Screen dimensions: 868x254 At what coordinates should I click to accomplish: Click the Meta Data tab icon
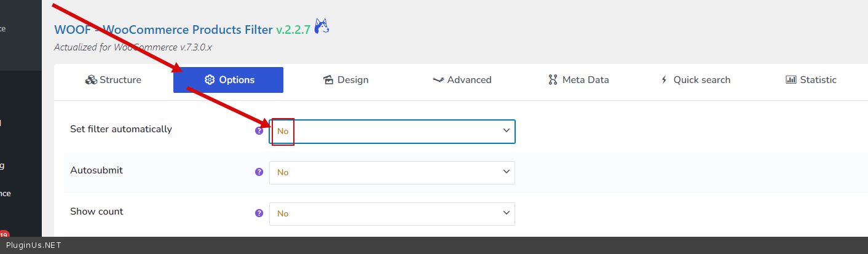click(553, 80)
